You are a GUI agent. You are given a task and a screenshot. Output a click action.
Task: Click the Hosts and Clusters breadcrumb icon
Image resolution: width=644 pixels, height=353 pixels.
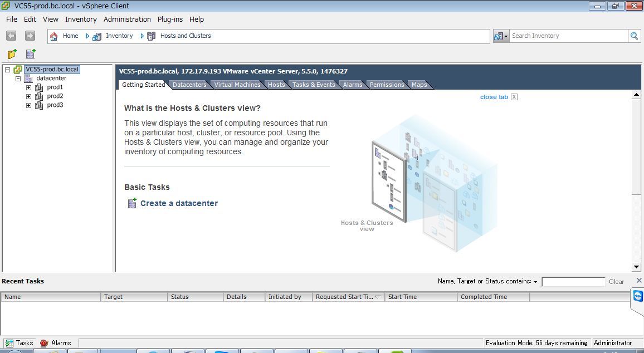click(x=151, y=36)
